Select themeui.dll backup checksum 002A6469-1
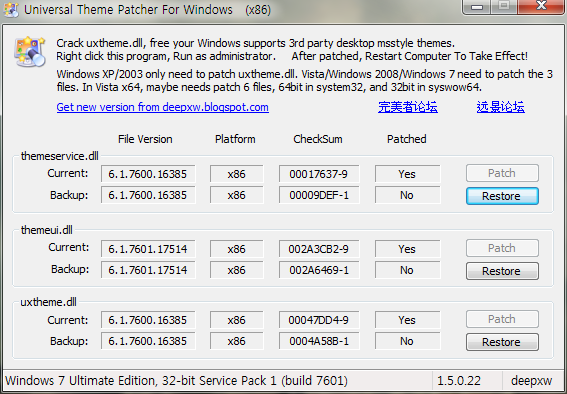The image size is (567, 394). (x=319, y=270)
